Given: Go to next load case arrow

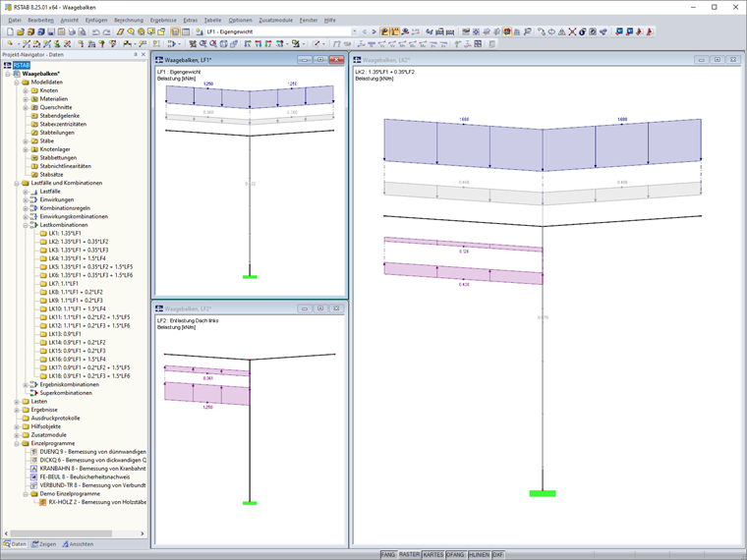Looking at the screenshot, I should pyautogui.click(x=373, y=31).
